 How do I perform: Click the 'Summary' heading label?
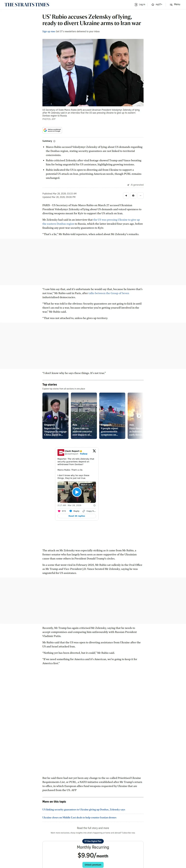(47, 141)
